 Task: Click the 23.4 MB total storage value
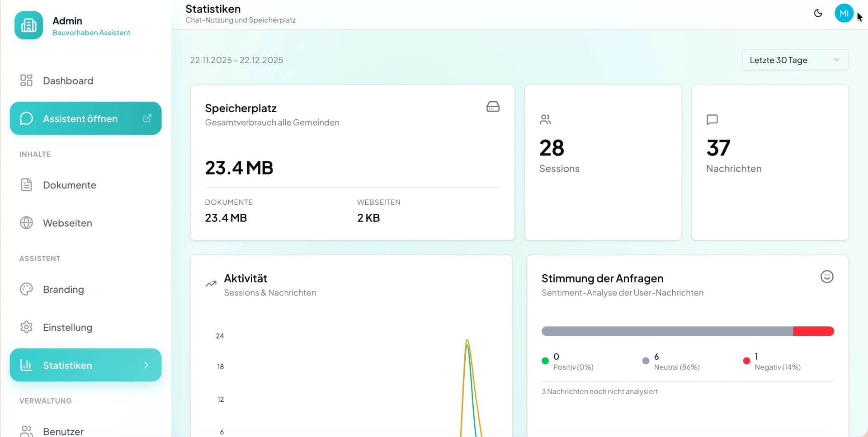click(x=239, y=168)
